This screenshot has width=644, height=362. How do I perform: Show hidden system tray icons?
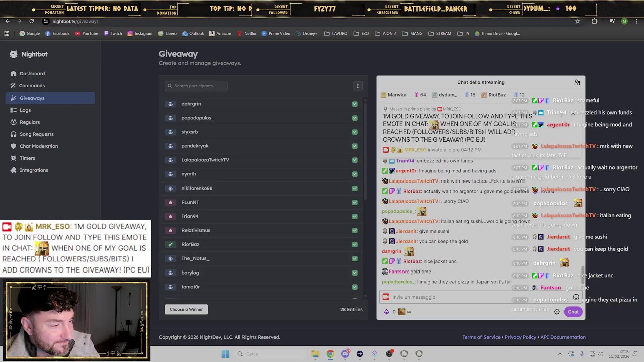click(560, 354)
